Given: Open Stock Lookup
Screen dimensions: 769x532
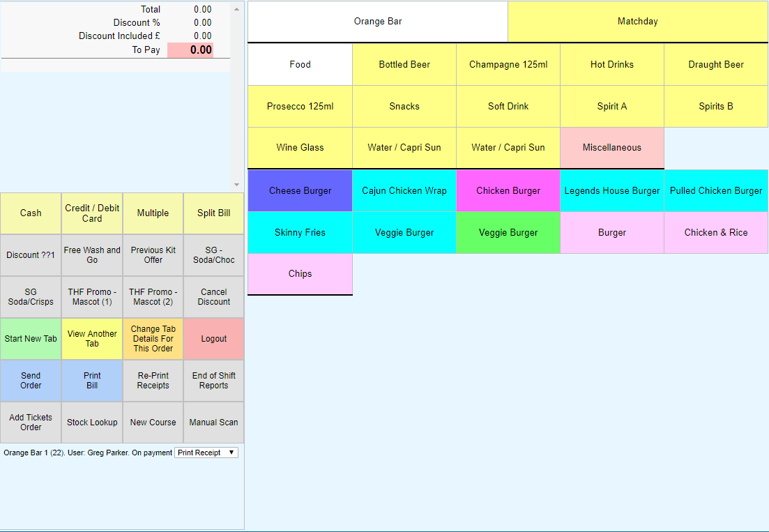Looking at the screenshot, I should [92, 422].
